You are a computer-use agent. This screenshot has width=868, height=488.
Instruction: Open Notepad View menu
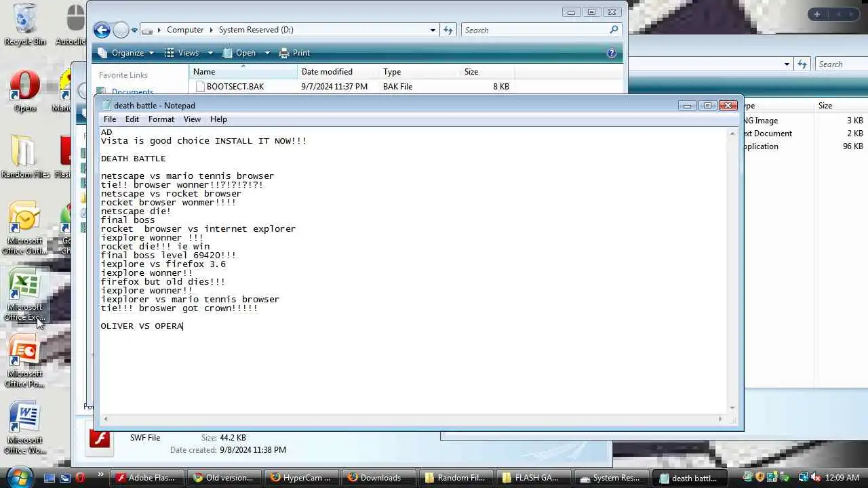(x=192, y=119)
